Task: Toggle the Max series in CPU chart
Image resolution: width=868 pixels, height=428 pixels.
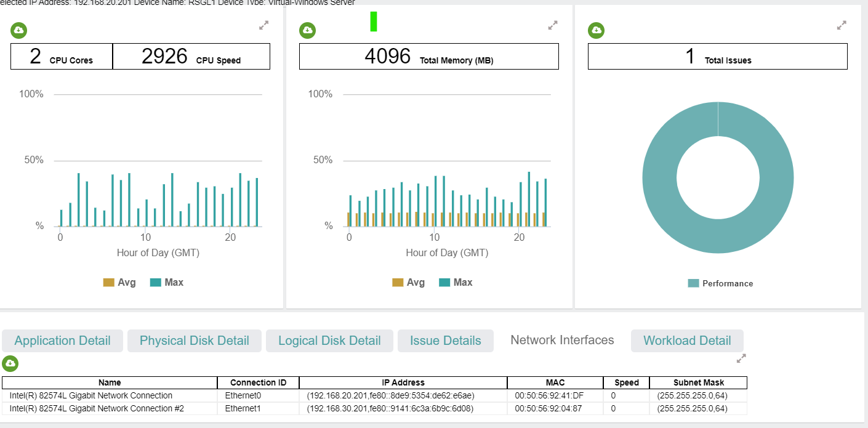Action: coord(167,283)
